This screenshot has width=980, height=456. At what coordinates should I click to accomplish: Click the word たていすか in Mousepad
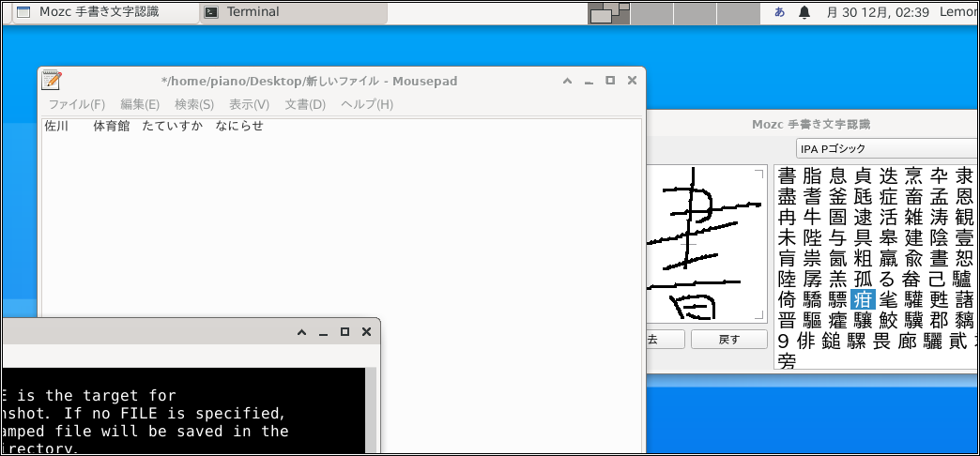pyautogui.click(x=173, y=126)
